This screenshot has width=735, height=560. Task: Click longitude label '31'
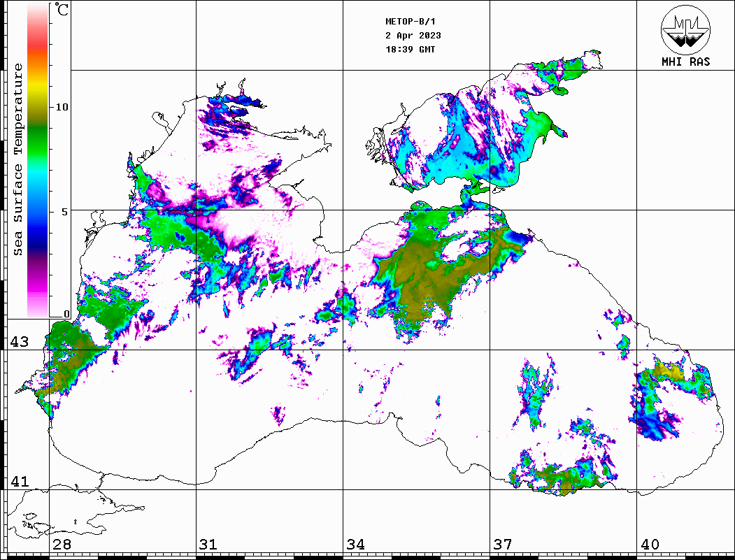(208, 544)
